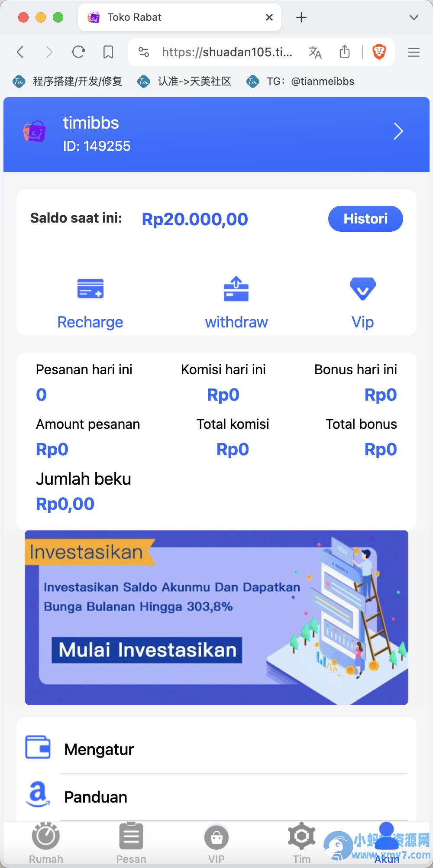Image resolution: width=433 pixels, height=868 pixels.
Task: Click the Brave Shields lion icon
Action: 379,52
